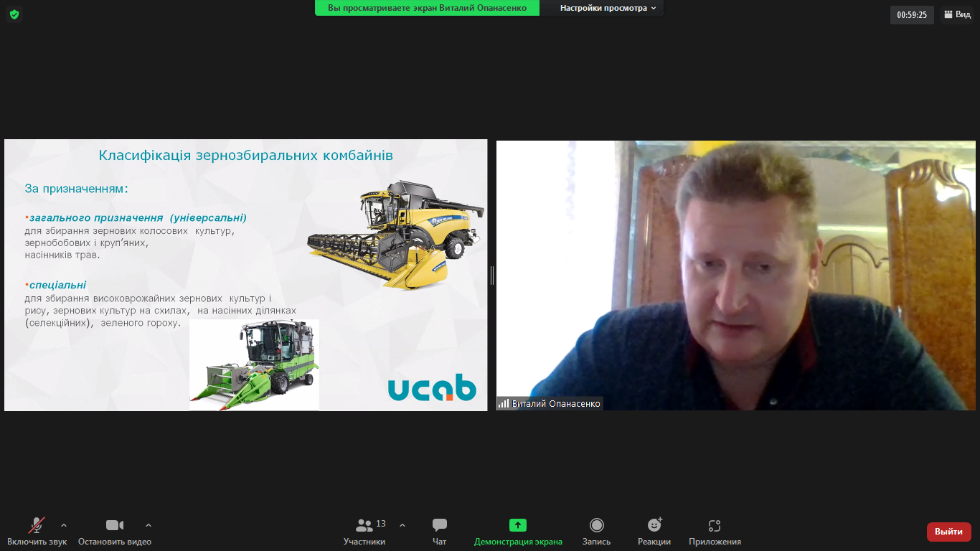The height and width of the screenshot is (551, 980).
Task: Select the speaker's video tile
Action: 735,275
